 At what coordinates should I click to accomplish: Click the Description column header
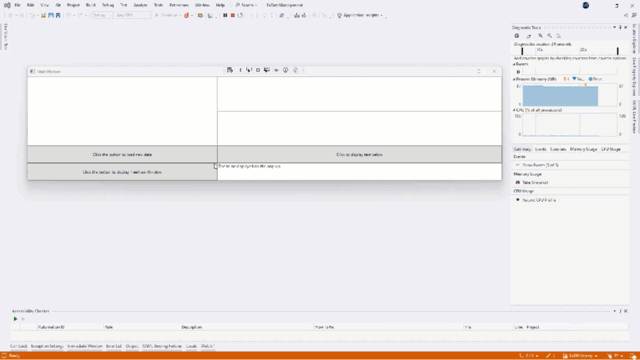click(x=247, y=327)
